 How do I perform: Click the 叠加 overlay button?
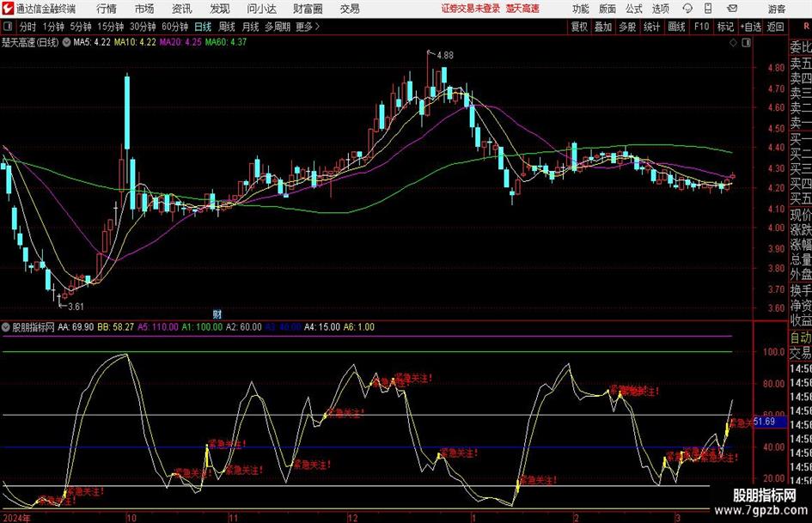point(603,27)
